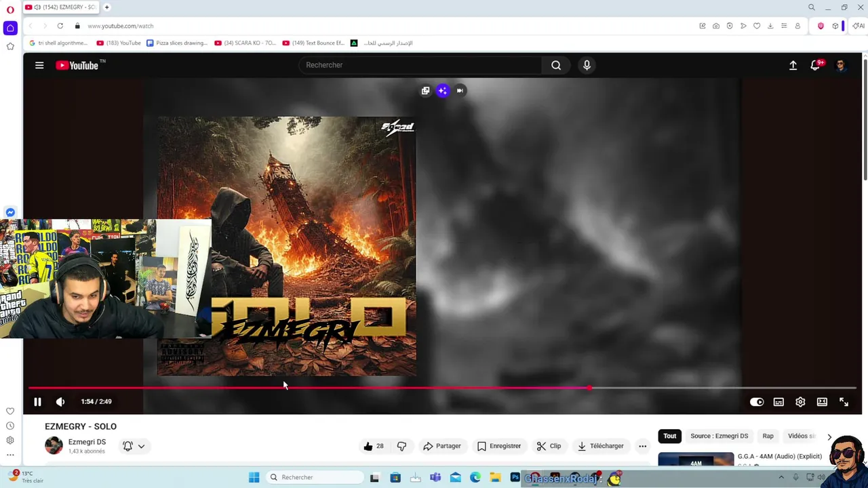The image size is (868, 488).
Task: Open player settings gear
Action: 800,402
